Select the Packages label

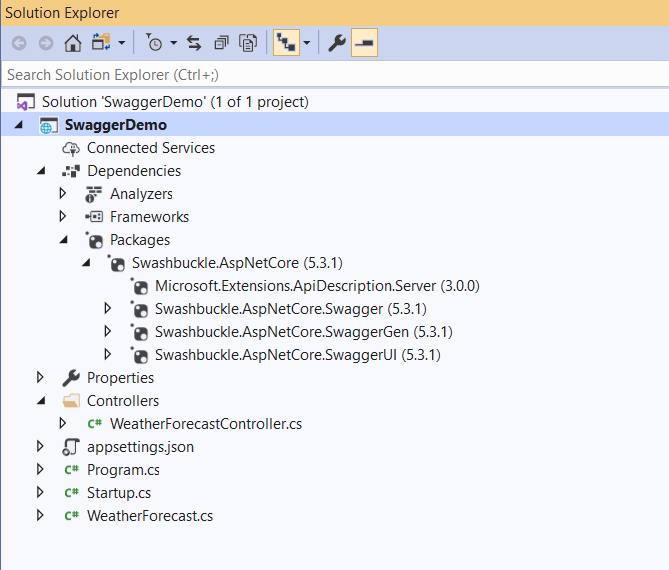point(140,240)
